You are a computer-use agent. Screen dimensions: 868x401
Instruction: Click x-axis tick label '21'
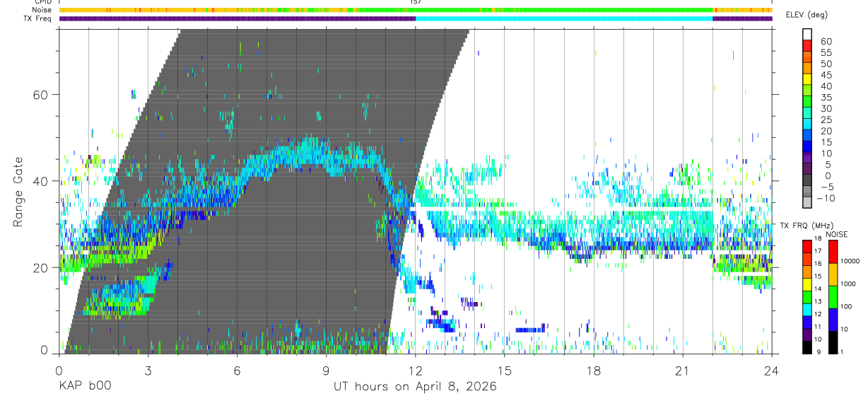[683, 370]
